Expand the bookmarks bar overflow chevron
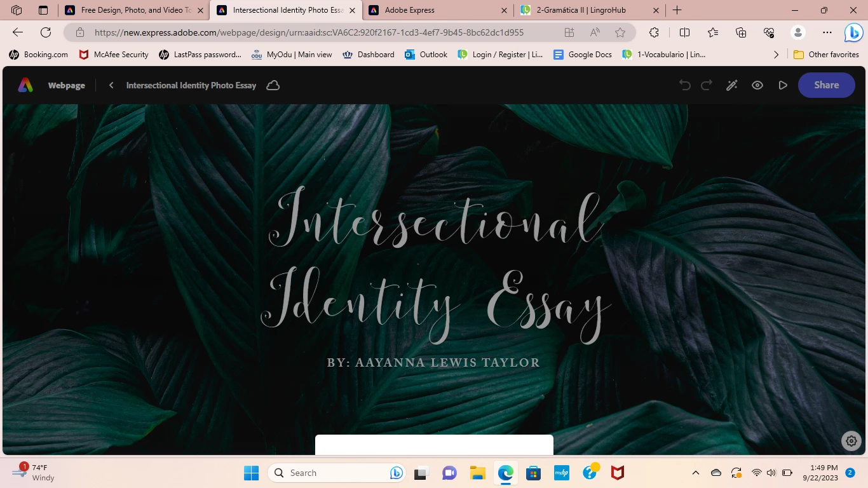The image size is (868, 488). pyautogui.click(x=776, y=55)
